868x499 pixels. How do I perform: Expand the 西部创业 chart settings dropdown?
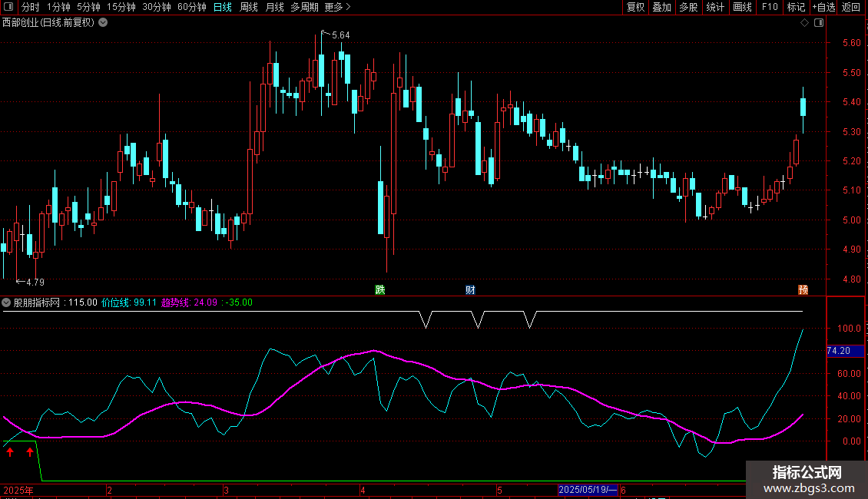pyautogui.click(x=103, y=23)
